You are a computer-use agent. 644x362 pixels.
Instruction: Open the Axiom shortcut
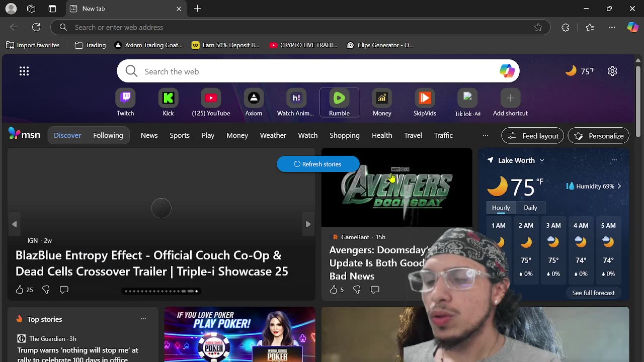coord(254,103)
